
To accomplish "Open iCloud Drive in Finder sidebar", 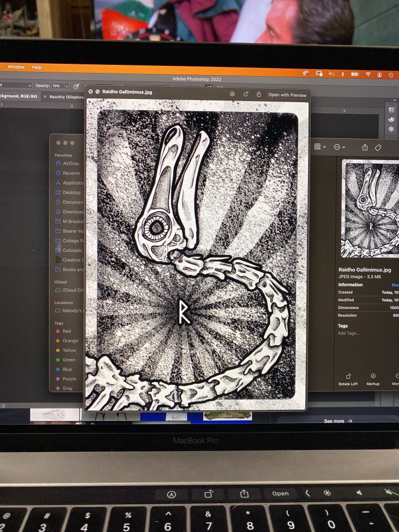I will point(70,290).
